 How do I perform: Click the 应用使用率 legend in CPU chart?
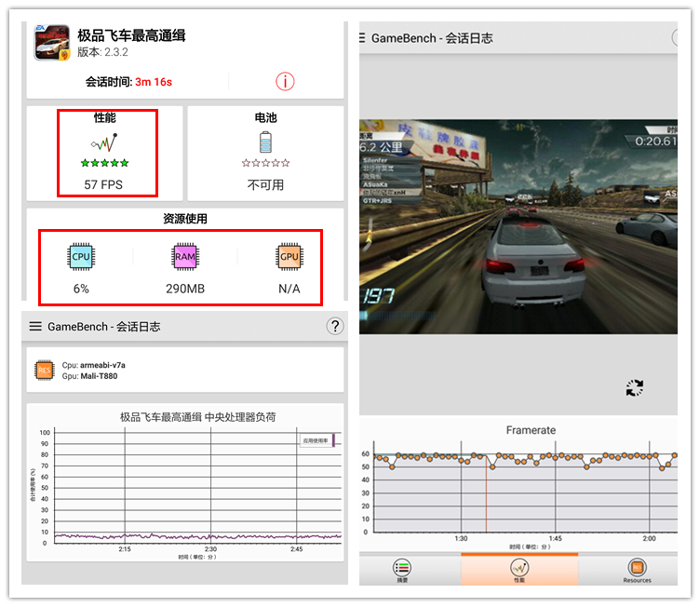316,440
